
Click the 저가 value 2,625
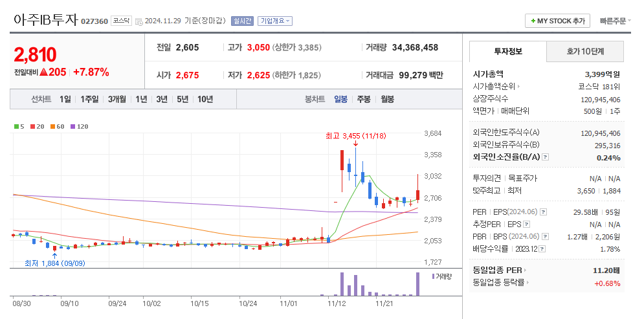click(258, 75)
